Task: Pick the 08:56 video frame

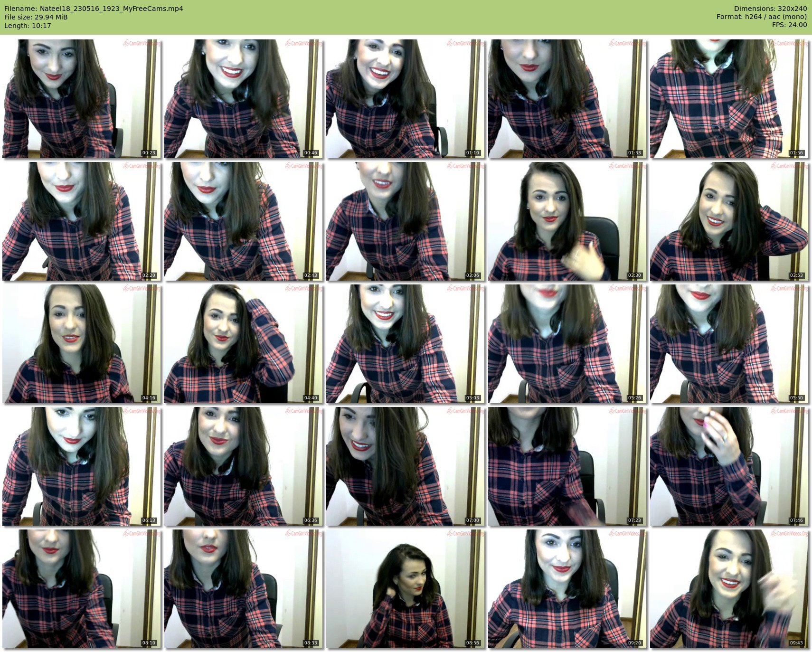Action: [406, 589]
